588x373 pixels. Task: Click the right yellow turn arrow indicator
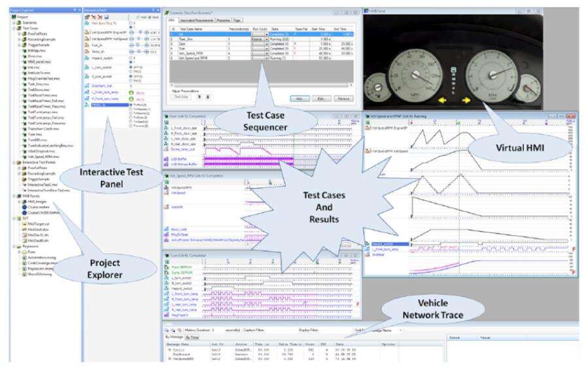tap(467, 100)
